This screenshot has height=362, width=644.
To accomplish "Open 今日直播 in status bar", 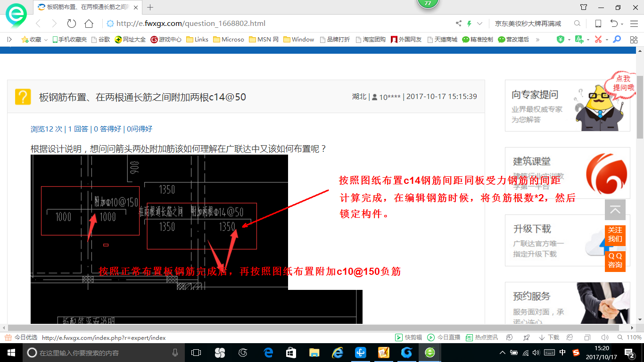I will (x=444, y=337).
